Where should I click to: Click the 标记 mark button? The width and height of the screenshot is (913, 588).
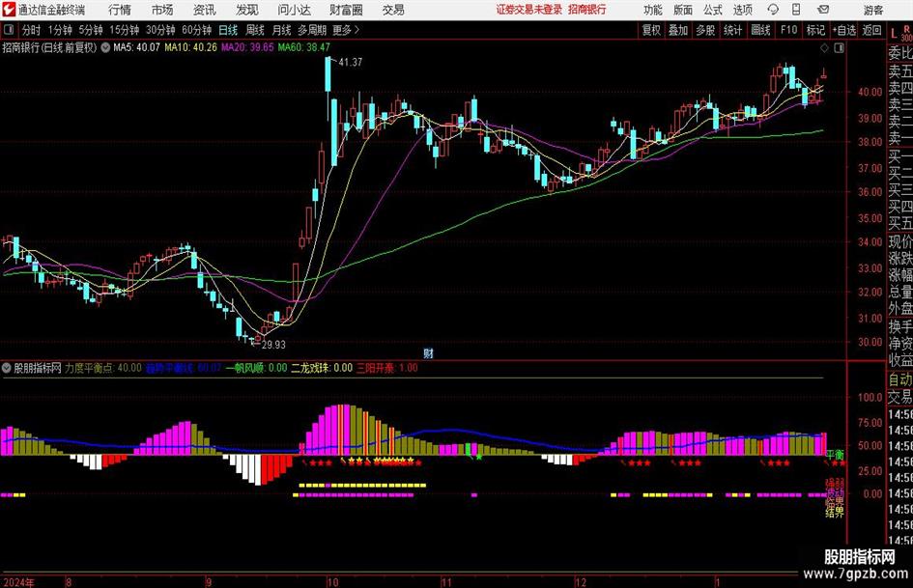[815, 30]
